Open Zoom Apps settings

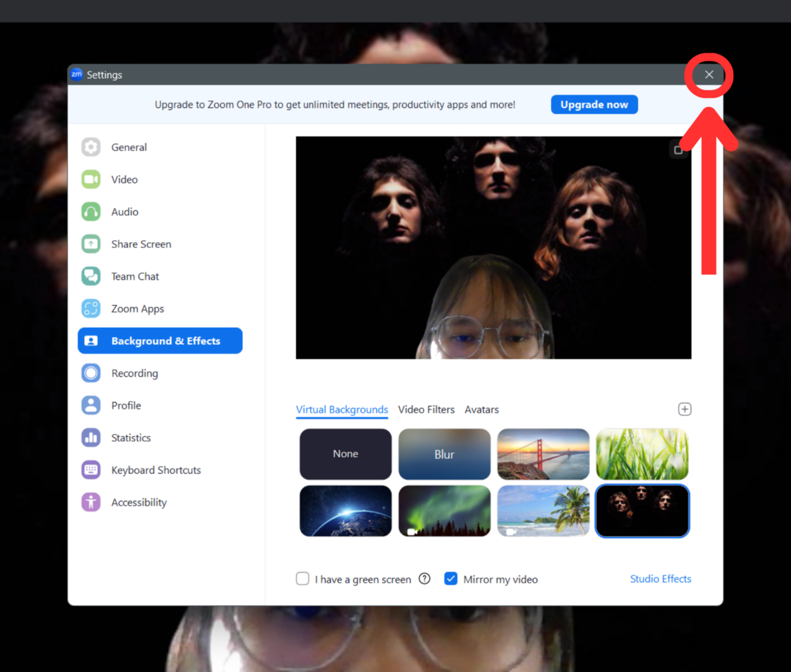(x=138, y=308)
